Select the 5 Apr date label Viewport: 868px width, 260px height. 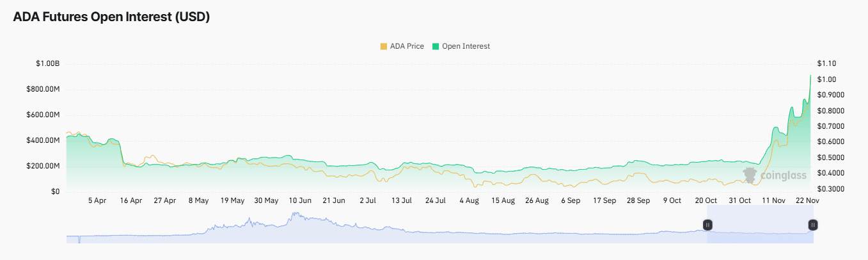point(97,200)
